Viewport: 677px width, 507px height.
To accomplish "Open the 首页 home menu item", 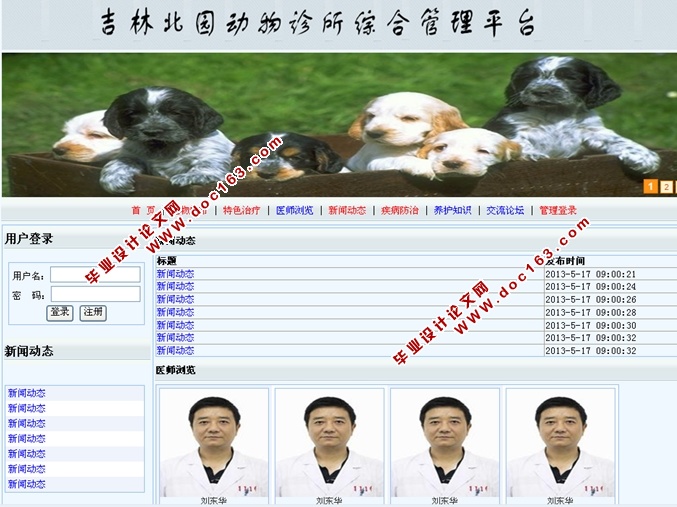I will [x=143, y=210].
